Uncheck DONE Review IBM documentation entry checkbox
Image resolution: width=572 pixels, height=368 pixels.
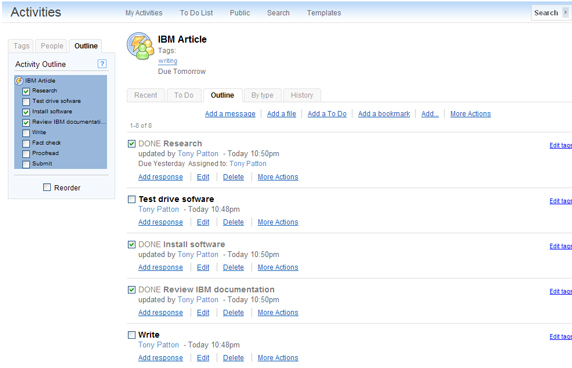point(132,290)
